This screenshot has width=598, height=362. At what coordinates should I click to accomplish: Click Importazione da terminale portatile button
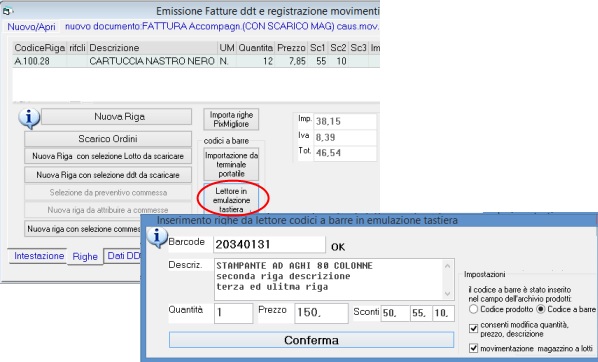point(231,164)
